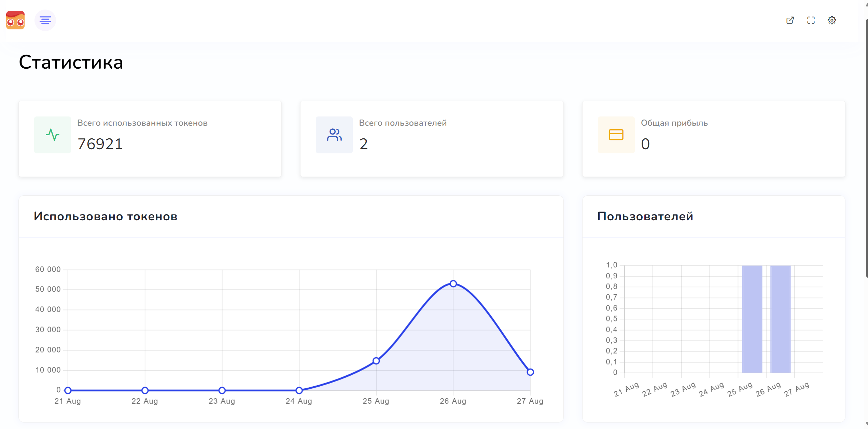Image resolution: width=868 pixels, height=429 pixels.
Task: Click the Использовано токенов chart title
Action: [106, 216]
